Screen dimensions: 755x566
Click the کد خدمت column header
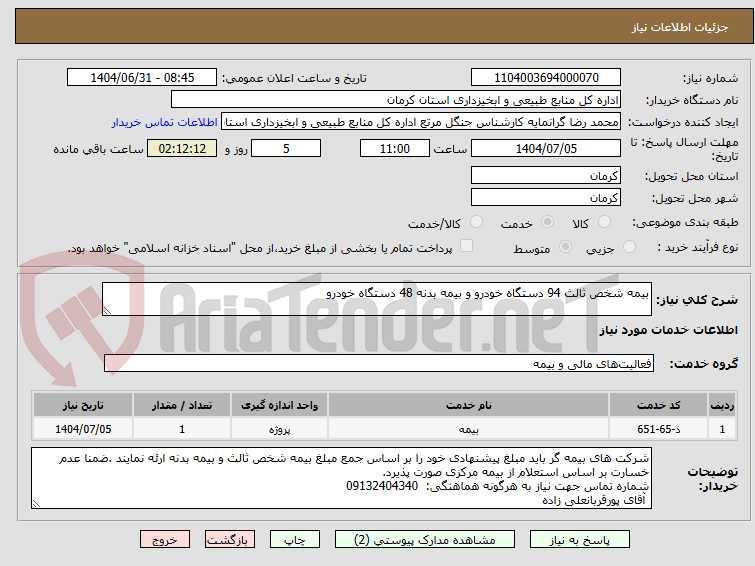658,405
